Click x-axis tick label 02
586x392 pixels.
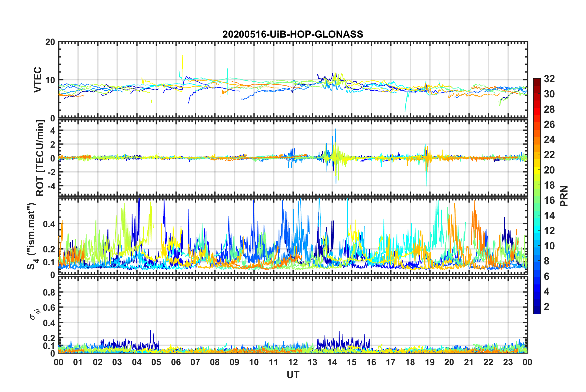point(98,362)
